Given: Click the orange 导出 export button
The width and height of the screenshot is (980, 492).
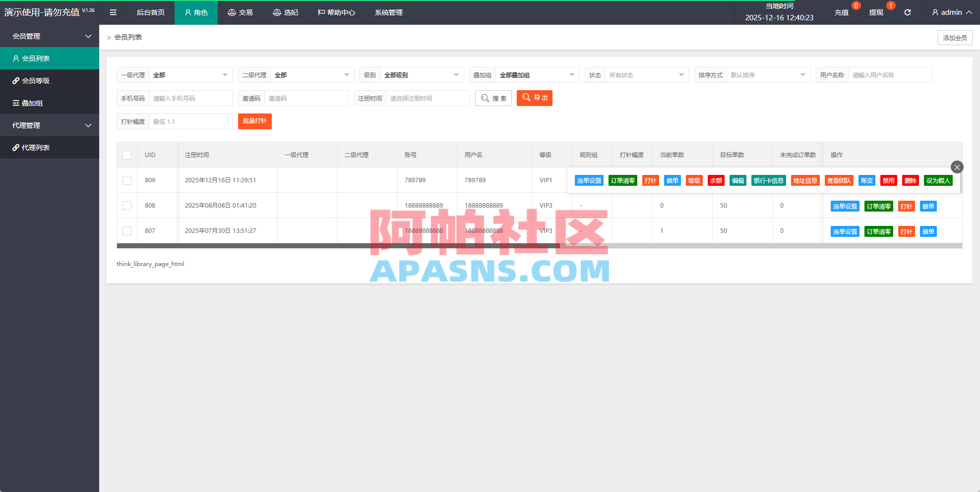Looking at the screenshot, I should click(x=535, y=98).
